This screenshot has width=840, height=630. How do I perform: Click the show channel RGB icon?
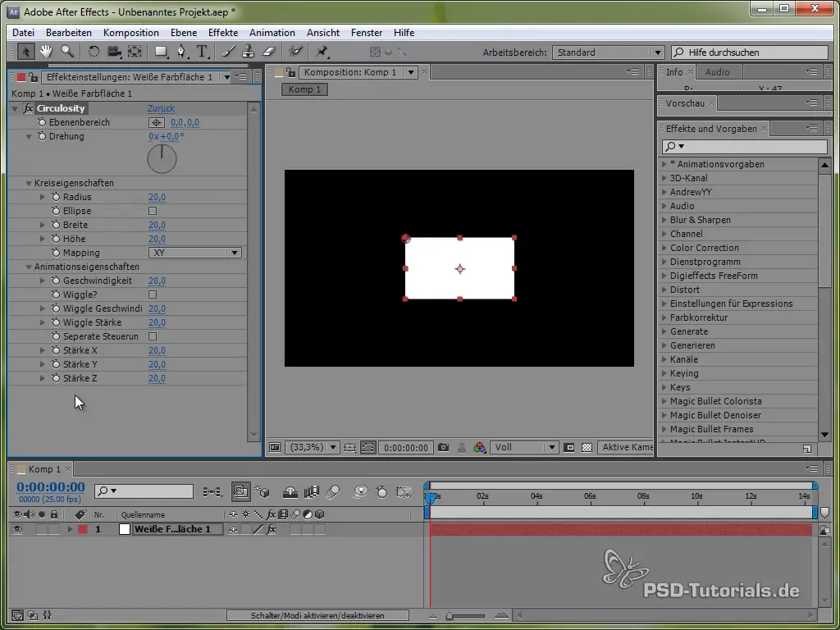(479, 447)
